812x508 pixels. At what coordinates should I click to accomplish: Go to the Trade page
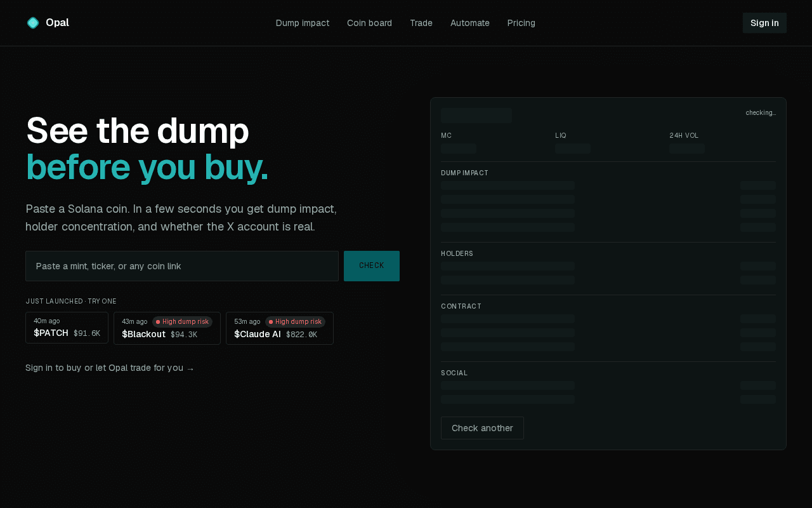[x=421, y=23]
